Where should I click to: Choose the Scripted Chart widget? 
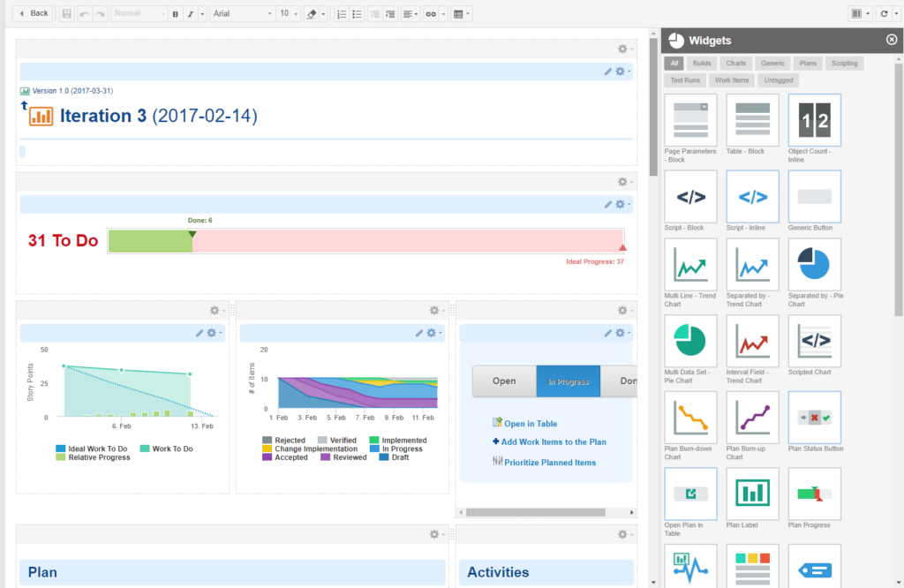(x=813, y=340)
